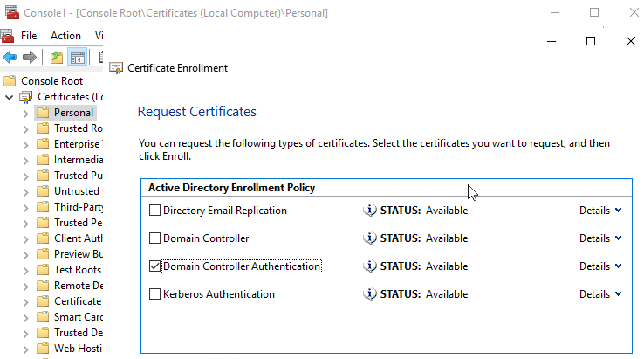This screenshot has width=644, height=359.
Task: Uncheck the Domain Controller Authentication checkbox
Action: pos(155,266)
